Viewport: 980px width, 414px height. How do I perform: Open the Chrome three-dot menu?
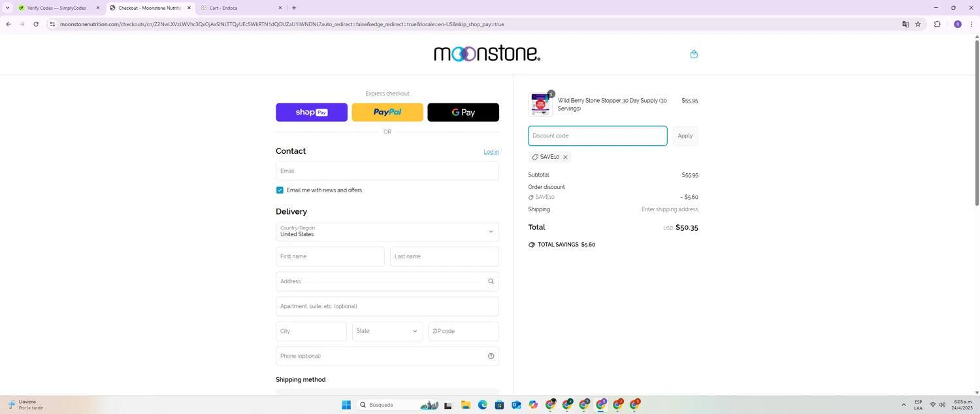[x=972, y=24]
